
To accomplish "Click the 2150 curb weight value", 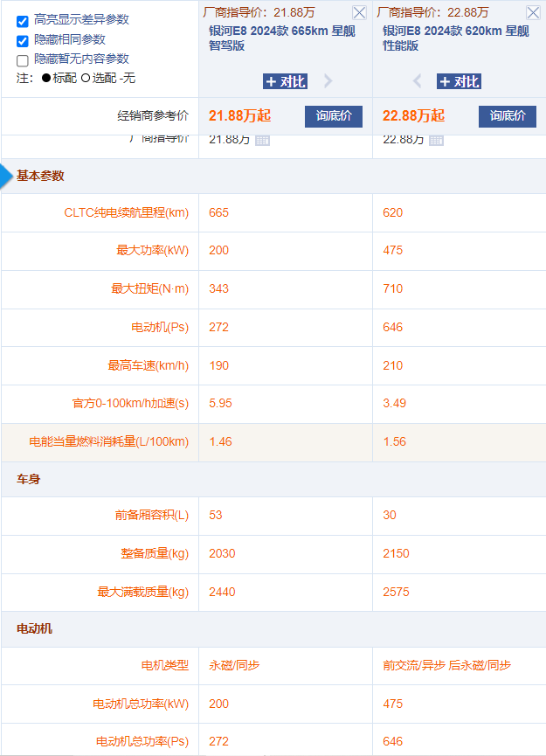I will click(396, 553).
